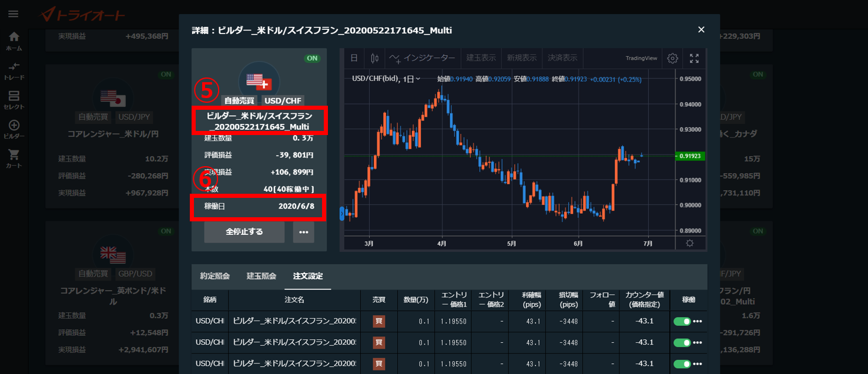The width and height of the screenshot is (868, 374).
Task: Select the 注文設定 tab
Action: (308, 276)
